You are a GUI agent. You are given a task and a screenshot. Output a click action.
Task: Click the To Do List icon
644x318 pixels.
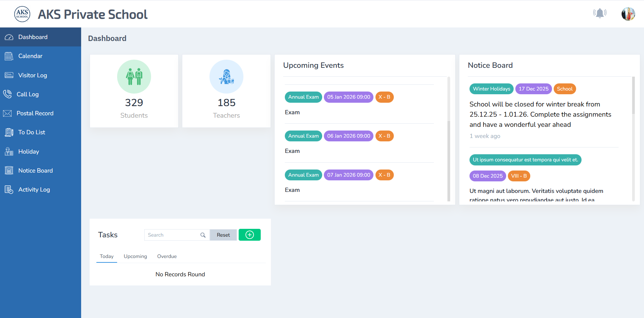point(9,132)
